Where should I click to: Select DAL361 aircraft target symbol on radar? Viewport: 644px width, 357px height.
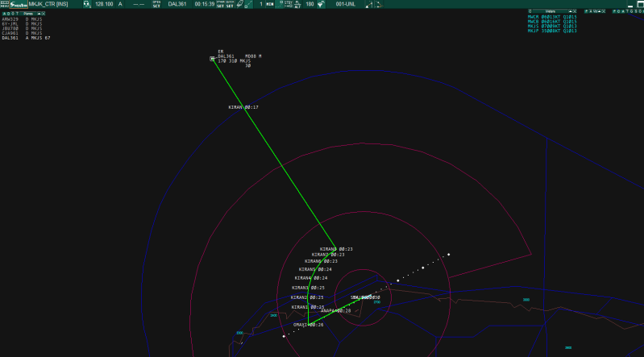(x=212, y=59)
